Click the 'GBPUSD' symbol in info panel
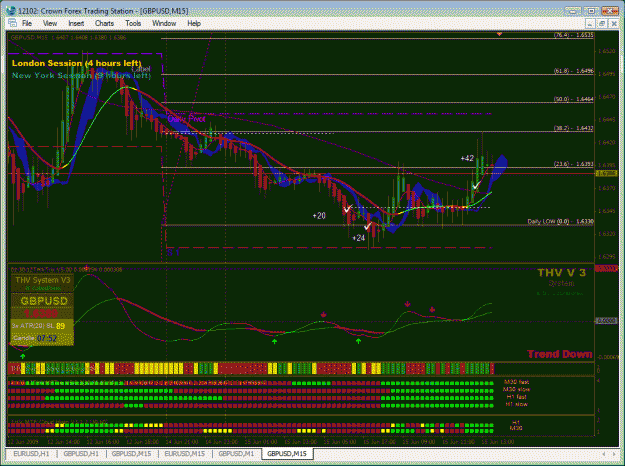 44,301
